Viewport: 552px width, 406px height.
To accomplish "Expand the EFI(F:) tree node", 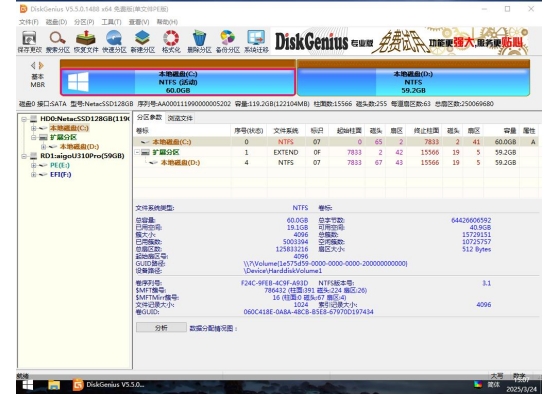I will pos(33,174).
